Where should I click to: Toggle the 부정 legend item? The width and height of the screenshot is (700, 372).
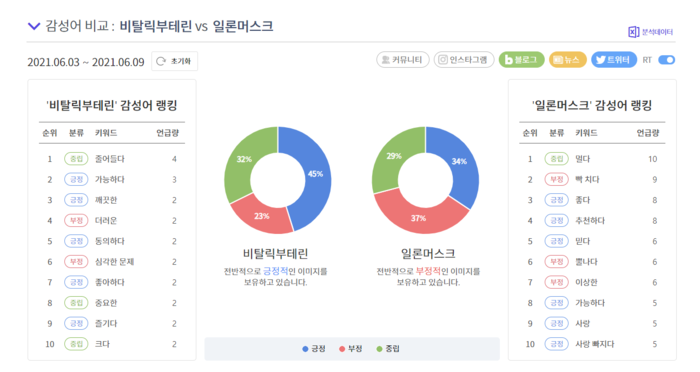coord(350,349)
